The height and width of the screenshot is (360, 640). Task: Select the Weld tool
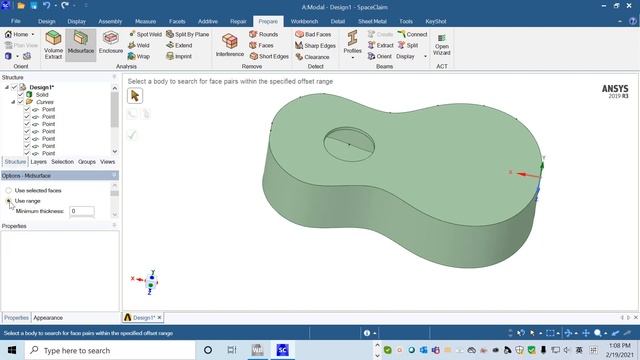click(x=139, y=45)
